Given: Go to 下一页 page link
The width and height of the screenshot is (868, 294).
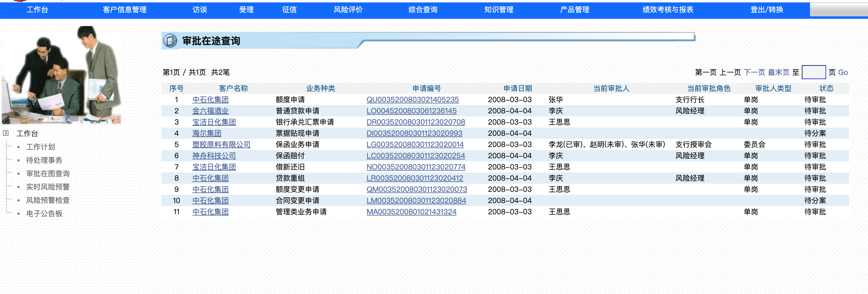Looking at the screenshot, I should coord(754,72).
